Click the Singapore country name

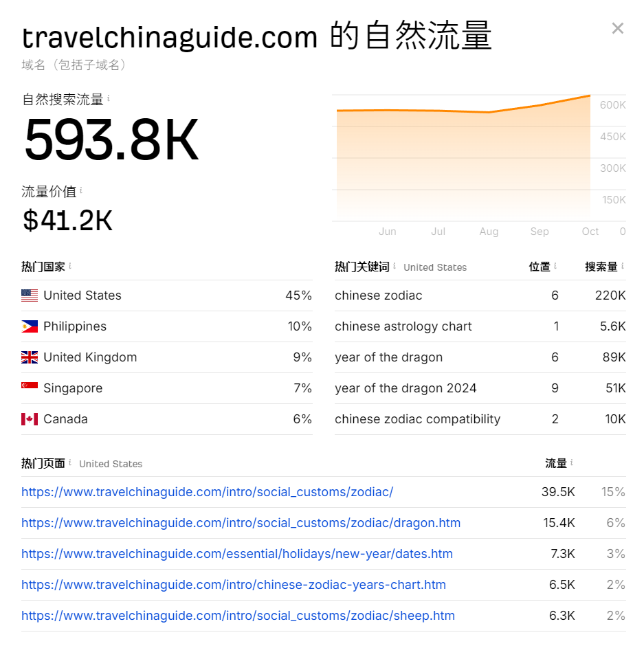[73, 388]
